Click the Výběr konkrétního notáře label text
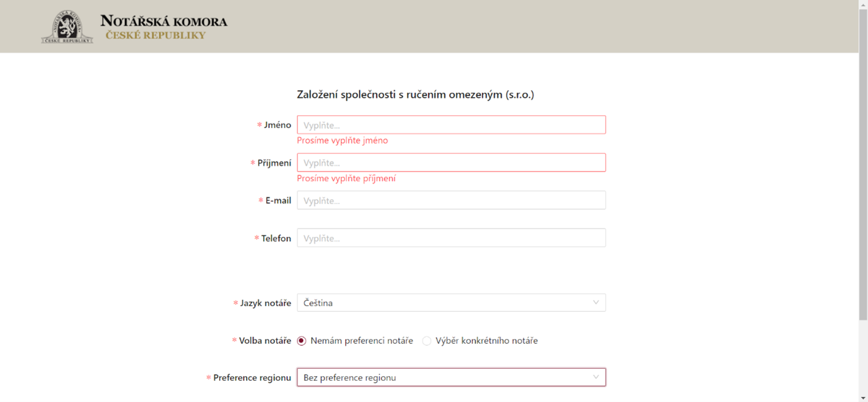 (487, 341)
